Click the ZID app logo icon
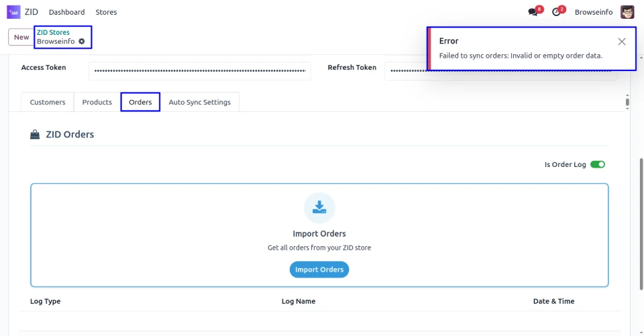644x336 pixels. pyautogui.click(x=13, y=12)
